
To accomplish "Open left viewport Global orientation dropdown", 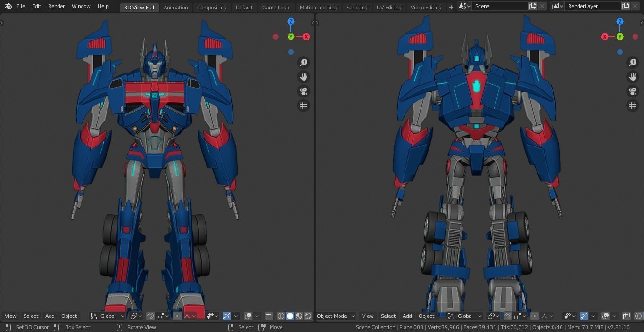I will tap(107, 316).
